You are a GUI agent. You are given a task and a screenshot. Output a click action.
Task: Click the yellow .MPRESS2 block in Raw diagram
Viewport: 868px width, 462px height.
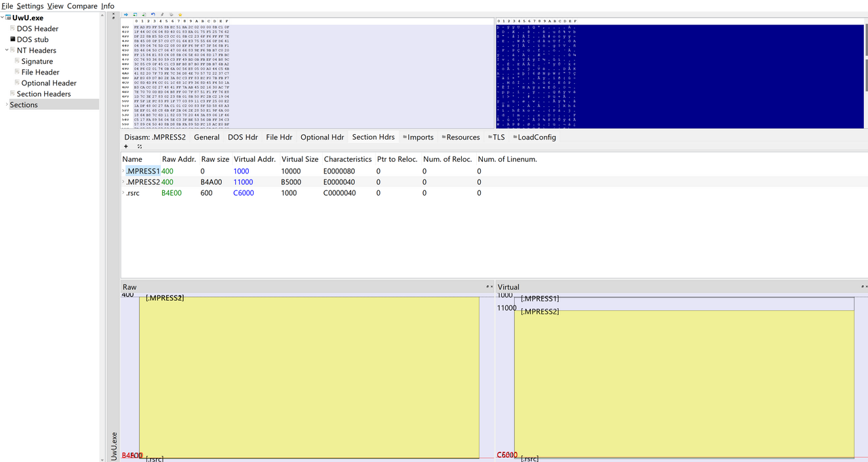tap(309, 378)
